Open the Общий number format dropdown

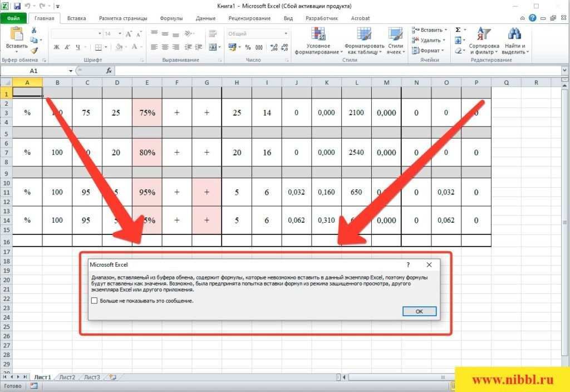(286, 34)
